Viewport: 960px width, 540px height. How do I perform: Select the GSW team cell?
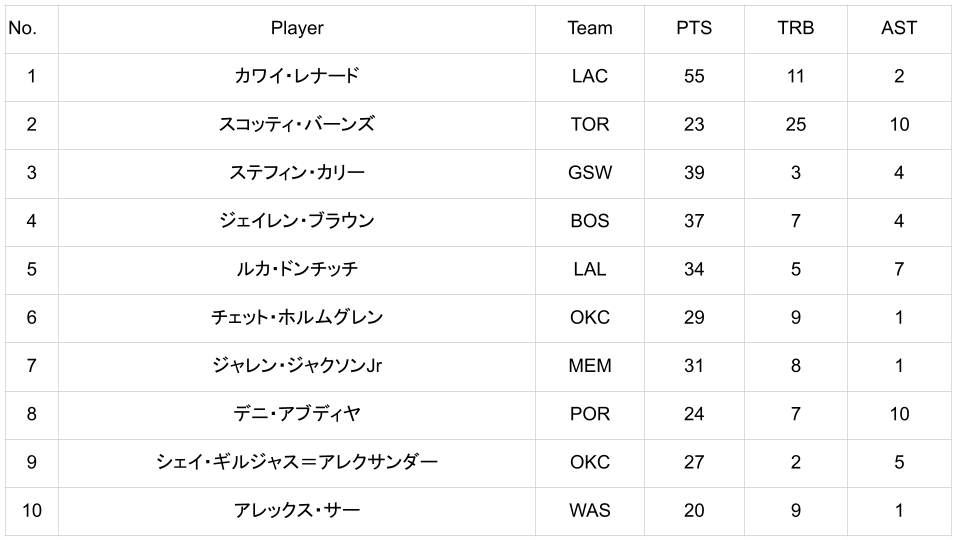(590, 172)
